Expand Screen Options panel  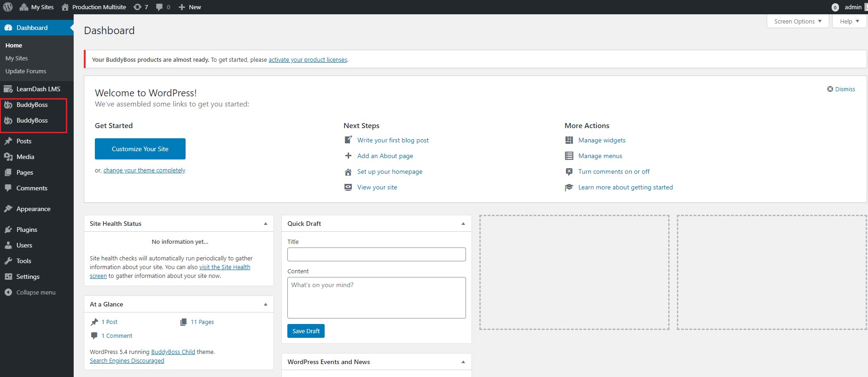pos(798,21)
